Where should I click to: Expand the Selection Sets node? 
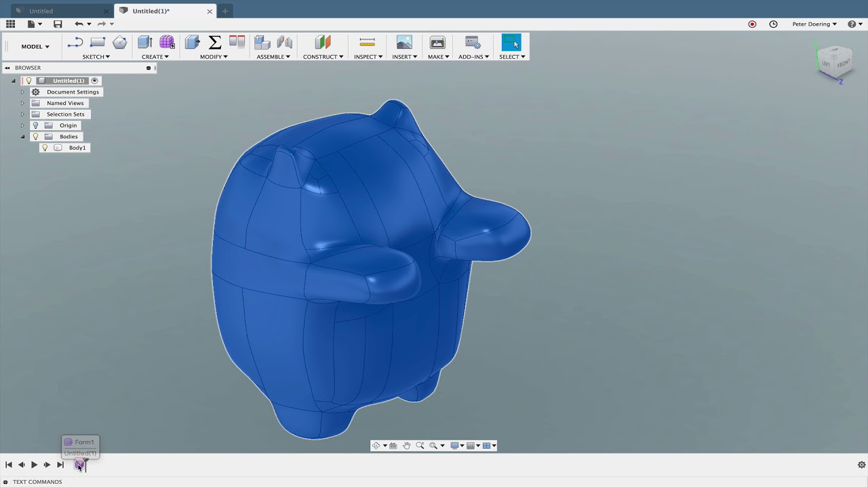(22, 115)
